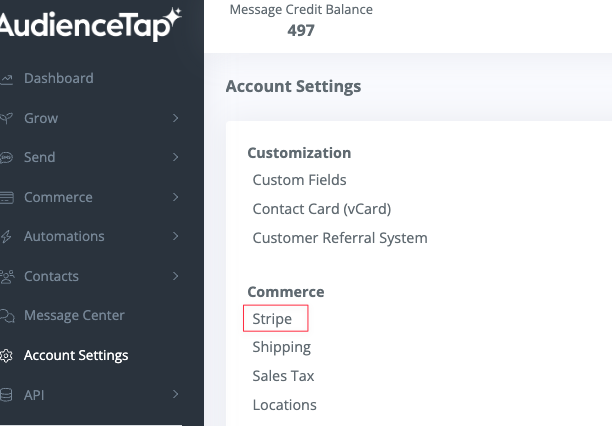Go to the Dashboard menu item
612x426 pixels.
click(58, 78)
